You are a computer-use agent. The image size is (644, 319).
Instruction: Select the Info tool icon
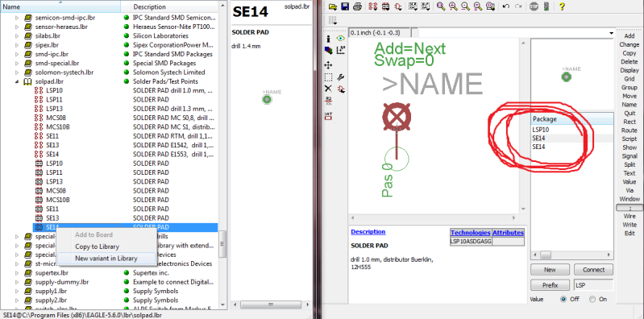(x=328, y=39)
